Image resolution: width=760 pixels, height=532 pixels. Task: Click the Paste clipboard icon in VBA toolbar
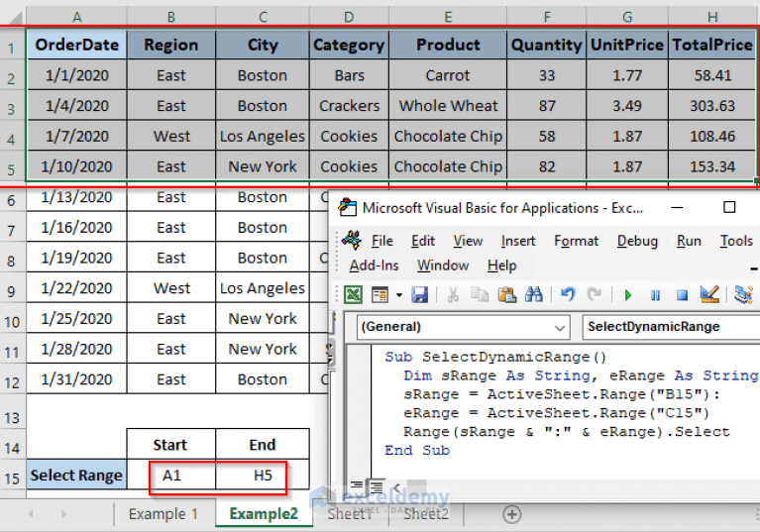(507, 294)
